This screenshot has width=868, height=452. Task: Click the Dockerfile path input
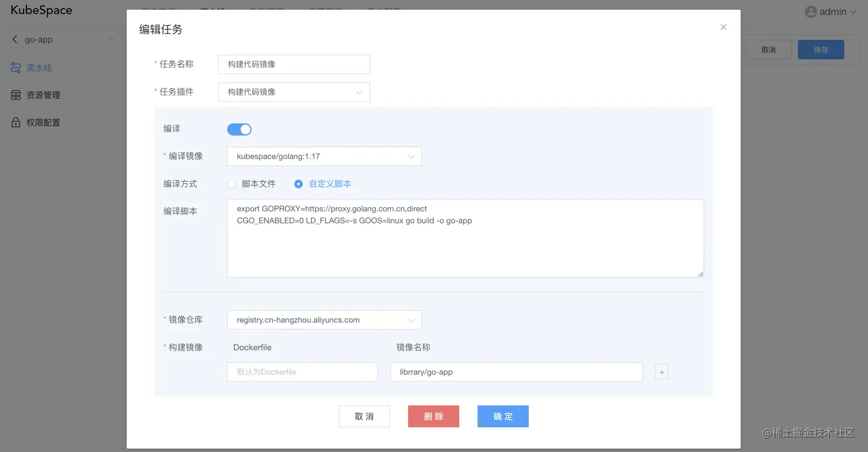[303, 372]
